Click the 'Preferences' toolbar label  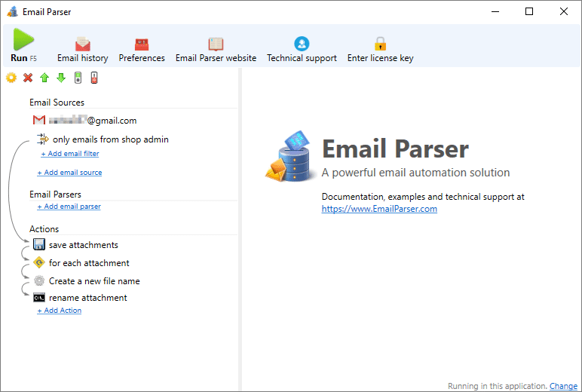pyautogui.click(x=142, y=58)
